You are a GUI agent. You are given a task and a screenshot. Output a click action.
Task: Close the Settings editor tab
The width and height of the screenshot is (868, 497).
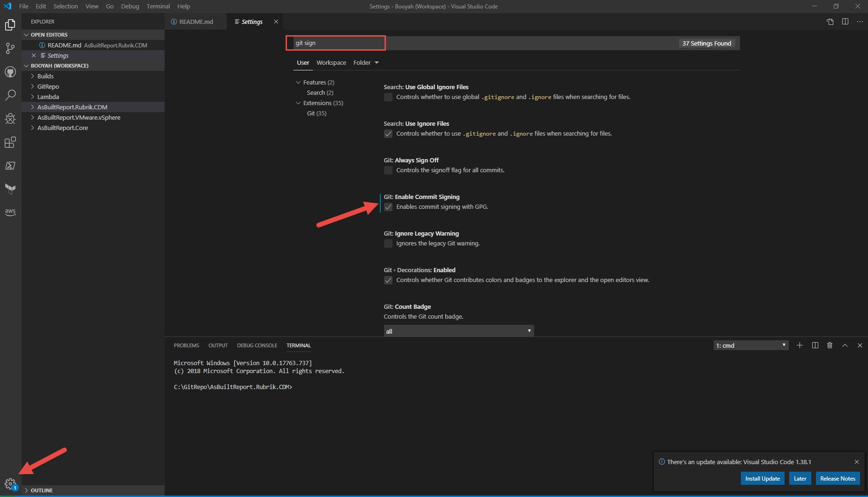coord(276,22)
